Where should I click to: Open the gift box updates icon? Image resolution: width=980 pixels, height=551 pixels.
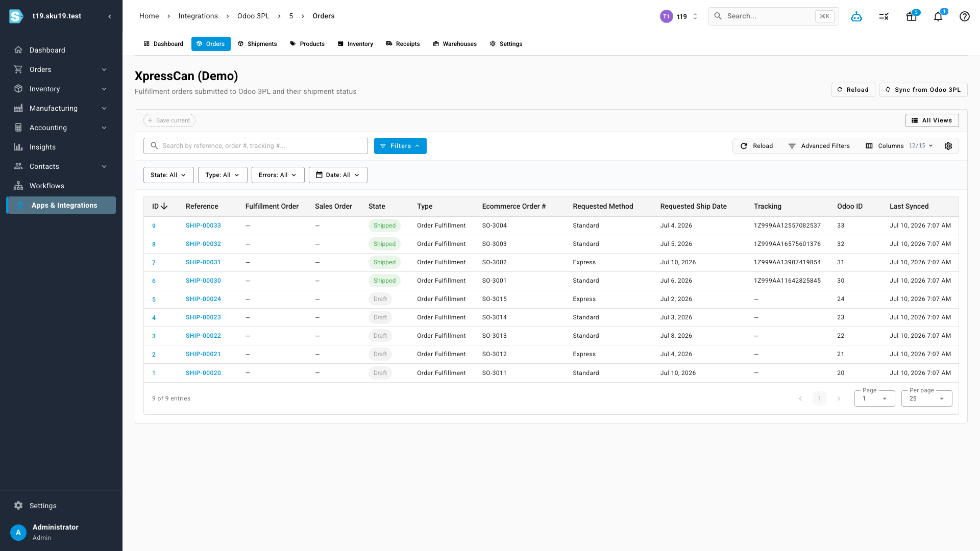click(911, 16)
